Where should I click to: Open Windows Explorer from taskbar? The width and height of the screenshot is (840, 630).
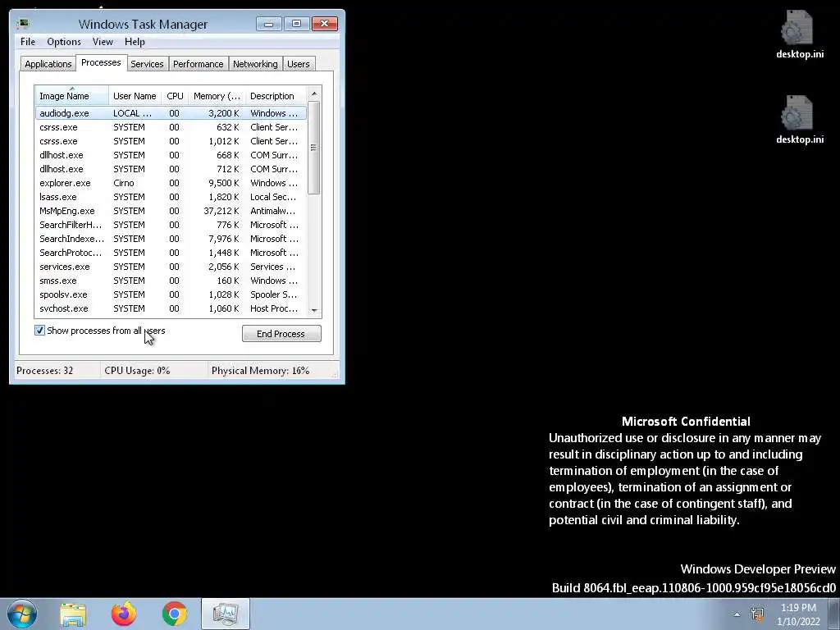[x=73, y=614]
